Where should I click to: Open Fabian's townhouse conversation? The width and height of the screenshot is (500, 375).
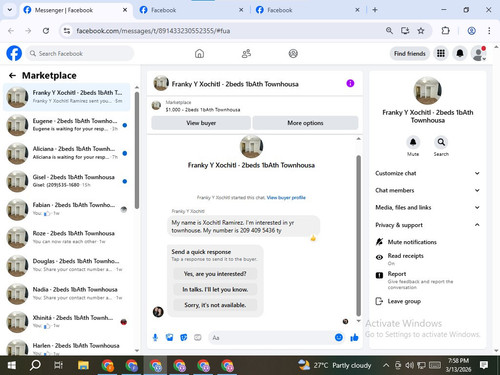tap(66, 209)
